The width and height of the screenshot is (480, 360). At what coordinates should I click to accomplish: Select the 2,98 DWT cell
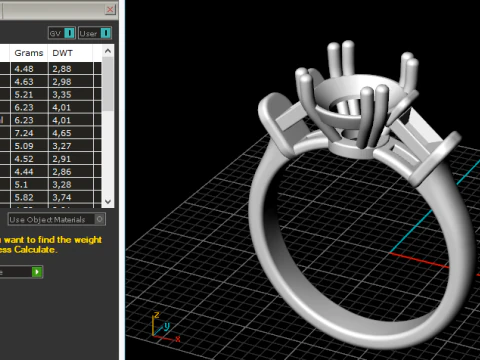71,82
